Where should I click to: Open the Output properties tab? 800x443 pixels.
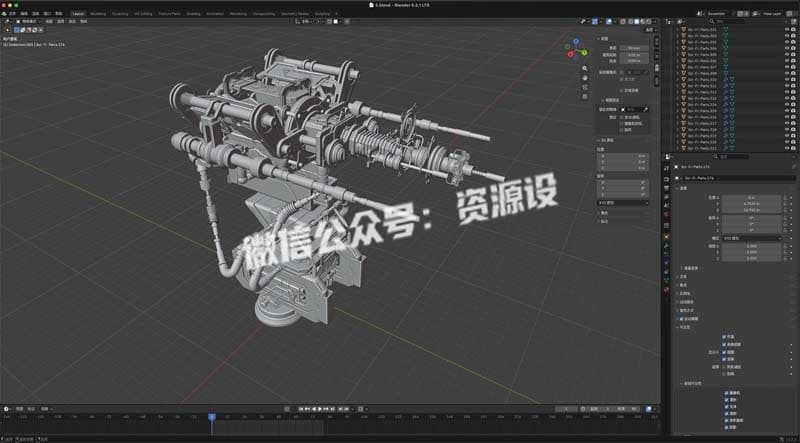(666, 188)
